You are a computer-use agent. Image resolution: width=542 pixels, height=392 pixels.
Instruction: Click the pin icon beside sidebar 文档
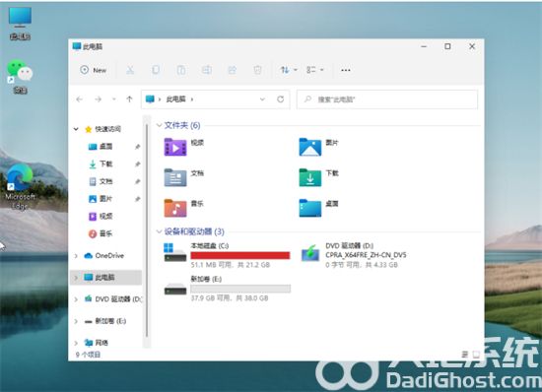coord(138,181)
